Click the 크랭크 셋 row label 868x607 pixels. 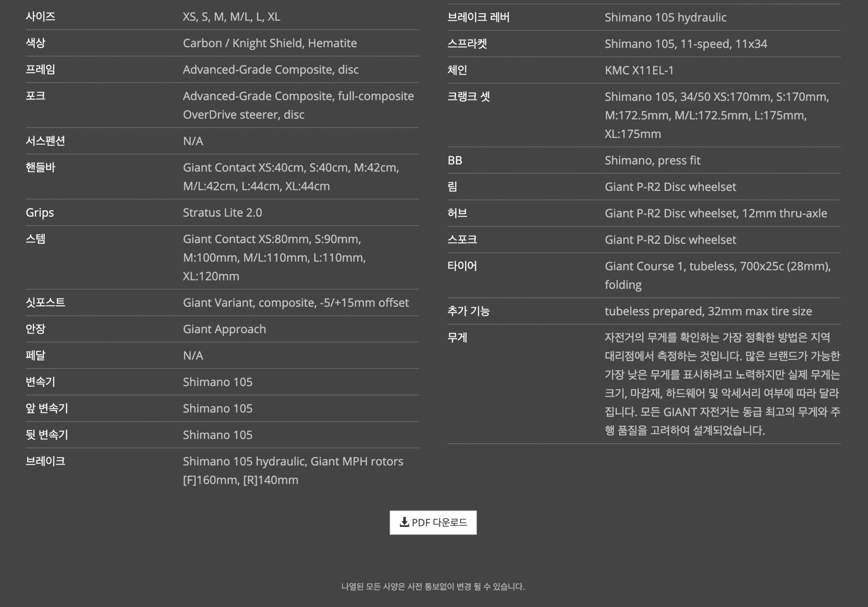tap(468, 96)
